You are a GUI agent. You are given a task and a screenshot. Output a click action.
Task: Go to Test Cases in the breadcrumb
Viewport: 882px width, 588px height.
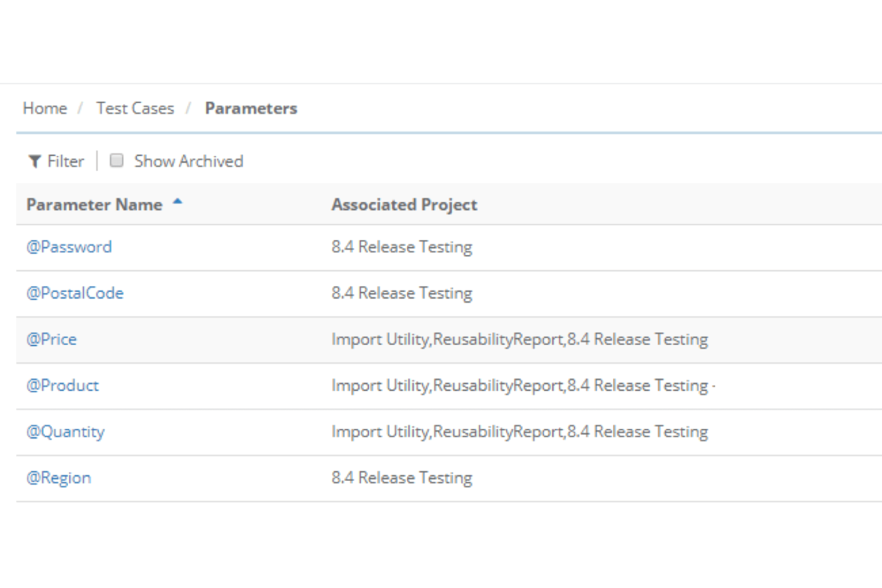[135, 108]
